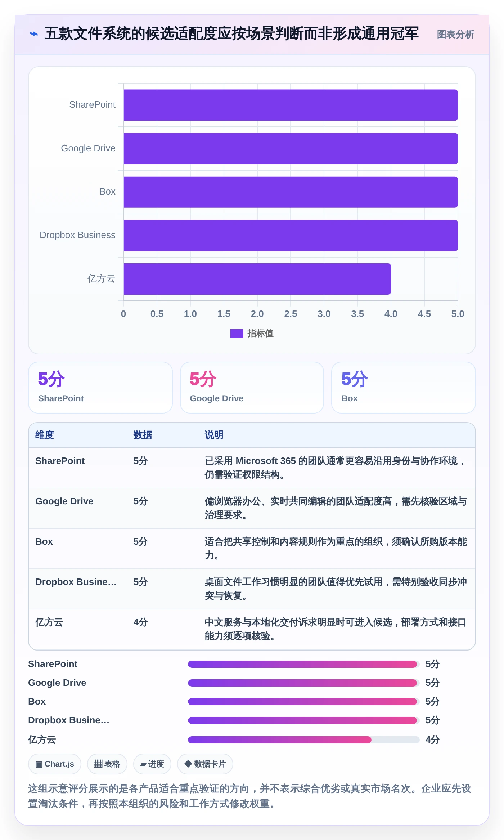Click the grid icon in the 表格 chip
Screen dimensions: 504x840
(98, 764)
